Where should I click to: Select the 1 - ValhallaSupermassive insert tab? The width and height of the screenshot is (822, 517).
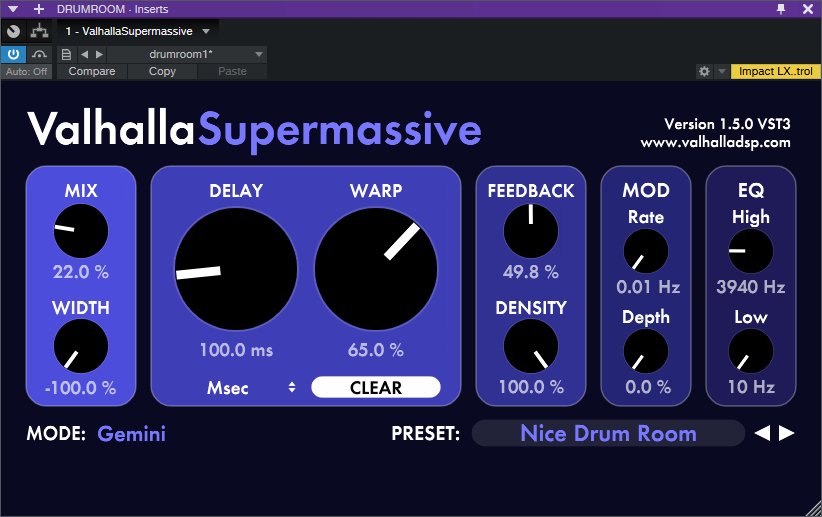point(129,31)
